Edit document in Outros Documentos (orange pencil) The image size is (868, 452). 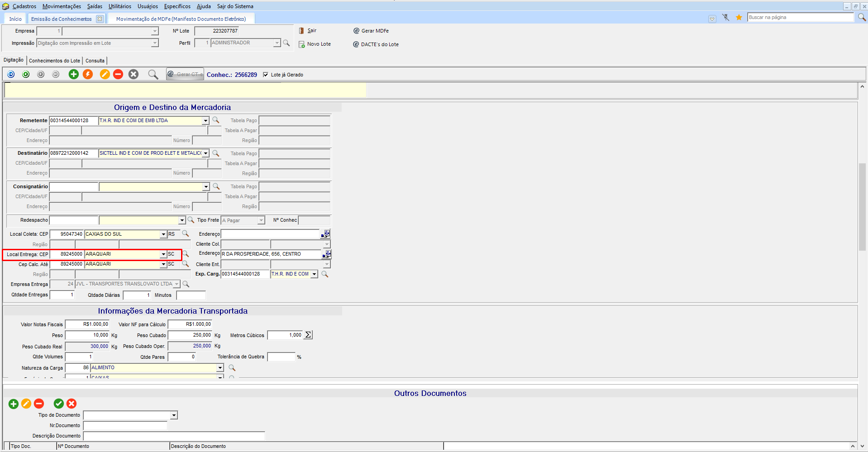26,404
